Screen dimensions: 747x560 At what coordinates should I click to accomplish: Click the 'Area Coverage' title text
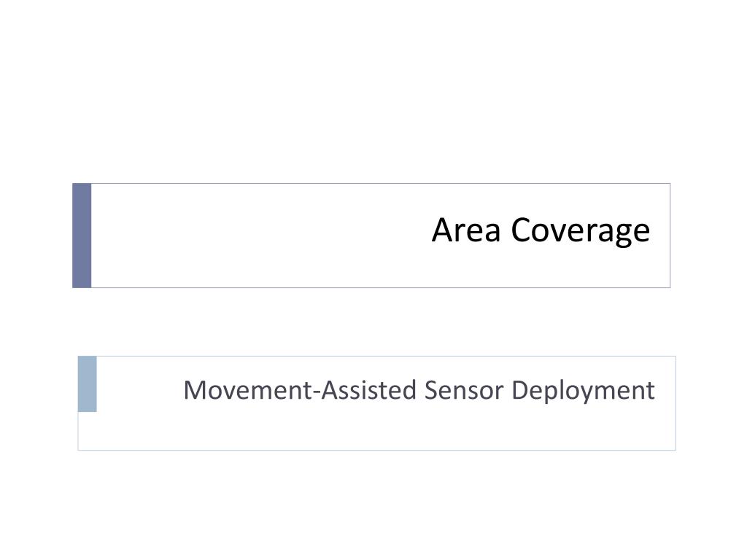pos(541,231)
